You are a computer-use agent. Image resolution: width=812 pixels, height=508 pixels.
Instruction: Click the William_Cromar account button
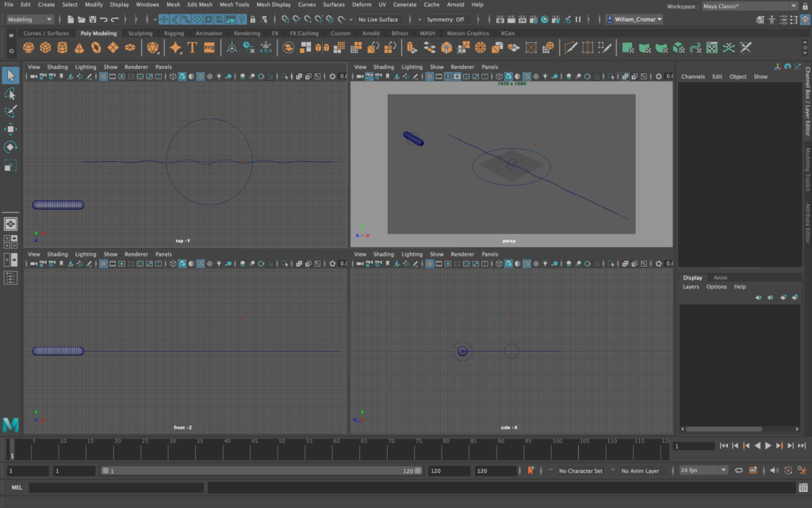click(x=634, y=19)
